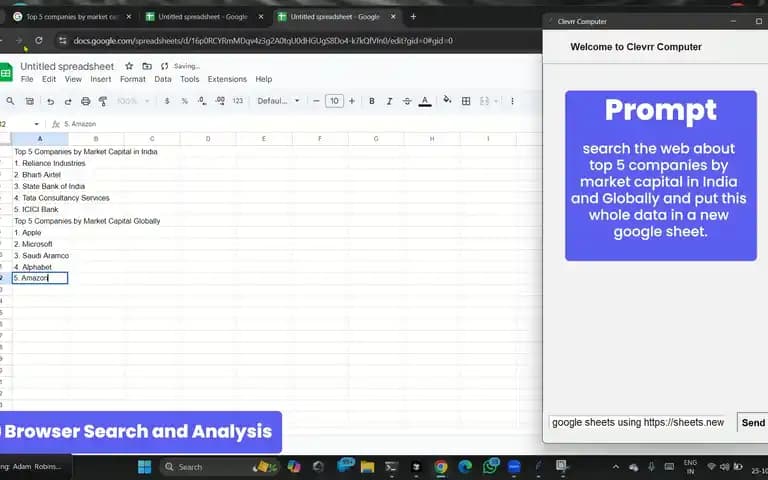The image size is (768, 480).
Task: Click the Clevrr Computer prompt input field
Action: click(640, 422)
